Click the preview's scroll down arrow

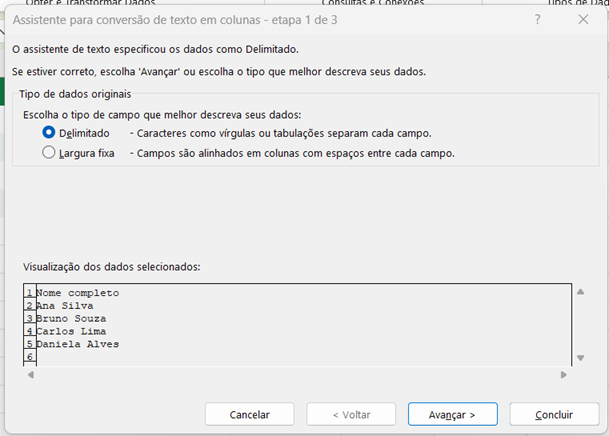point(580,358)
